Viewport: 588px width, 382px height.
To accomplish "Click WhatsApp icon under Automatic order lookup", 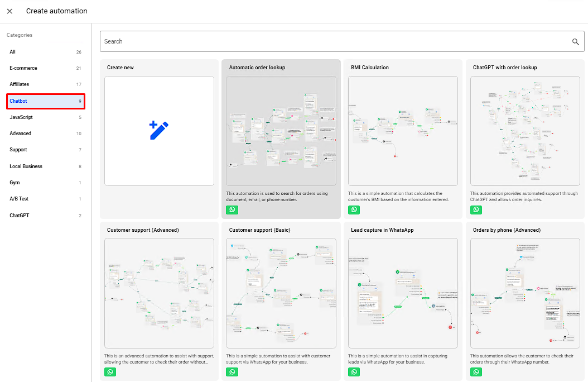I will tap(233, 210).
